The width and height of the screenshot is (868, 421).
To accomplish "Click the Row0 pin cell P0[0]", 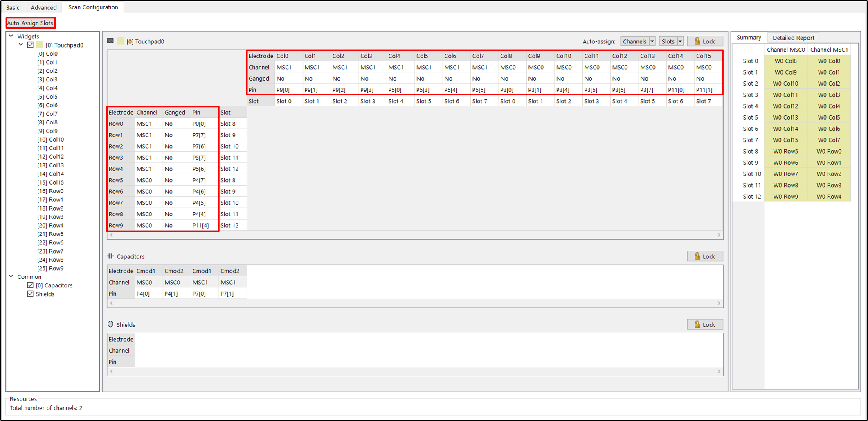I will (205, 124).
